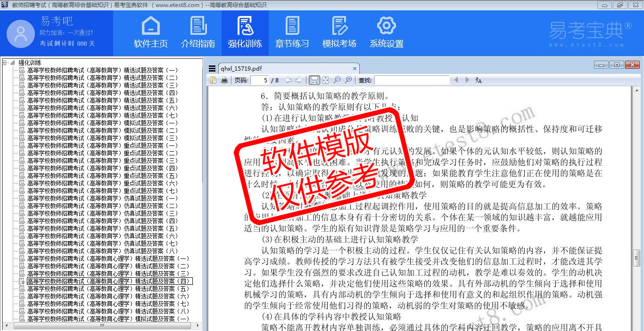Click the tree panel scroll-right arrow
Viewport: 644px width, 331px height.
[198, 325]
